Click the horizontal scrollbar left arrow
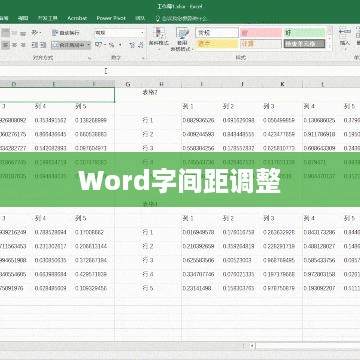Image resolution: width=360 pixels, height=360 pixels. (x=252, y=346)
